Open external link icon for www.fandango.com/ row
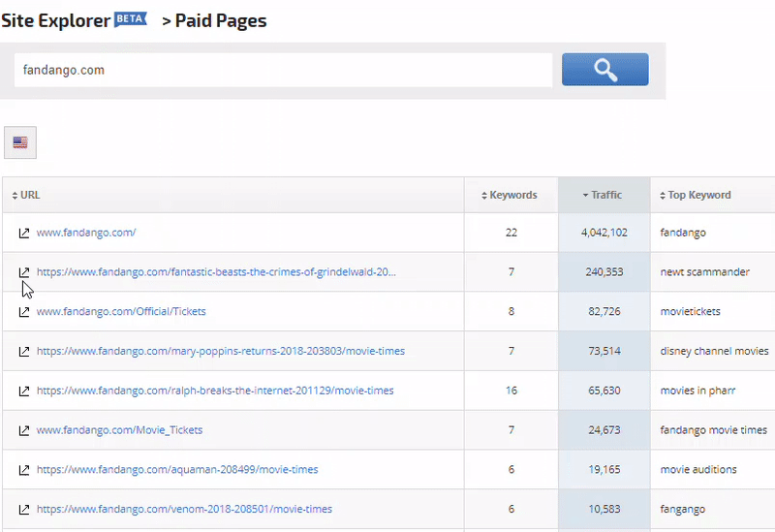 tap(24, 233)
